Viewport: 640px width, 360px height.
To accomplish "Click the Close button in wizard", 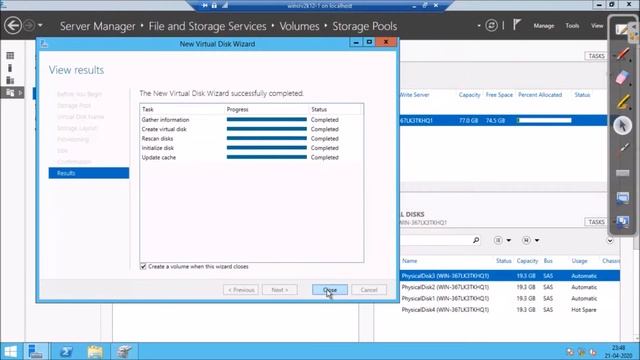I will click(x=330, y=290).
